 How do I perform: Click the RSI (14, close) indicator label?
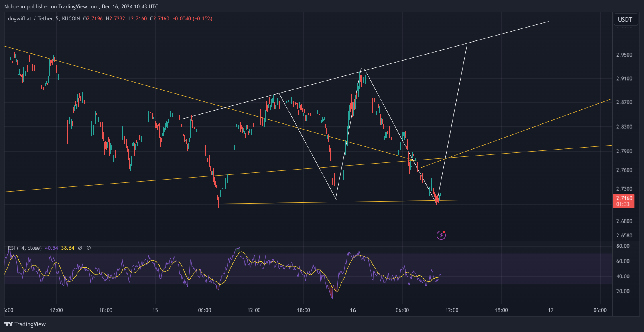pyautogui.click(x=25, y=248)
